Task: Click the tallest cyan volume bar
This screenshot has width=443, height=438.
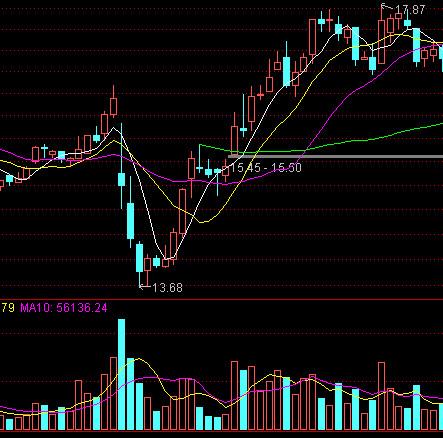Action: pos(121,374)
